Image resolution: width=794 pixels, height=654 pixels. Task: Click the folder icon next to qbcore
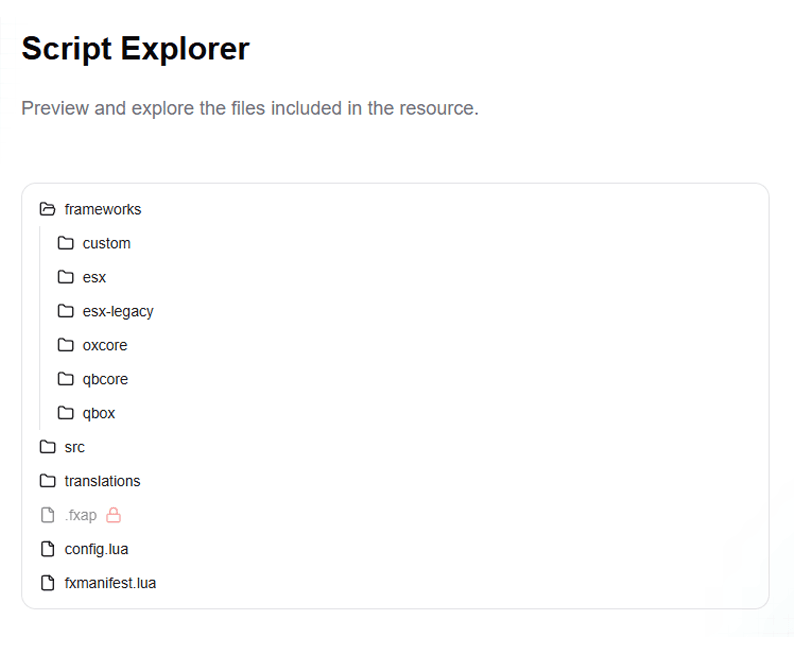click(66, 379)
